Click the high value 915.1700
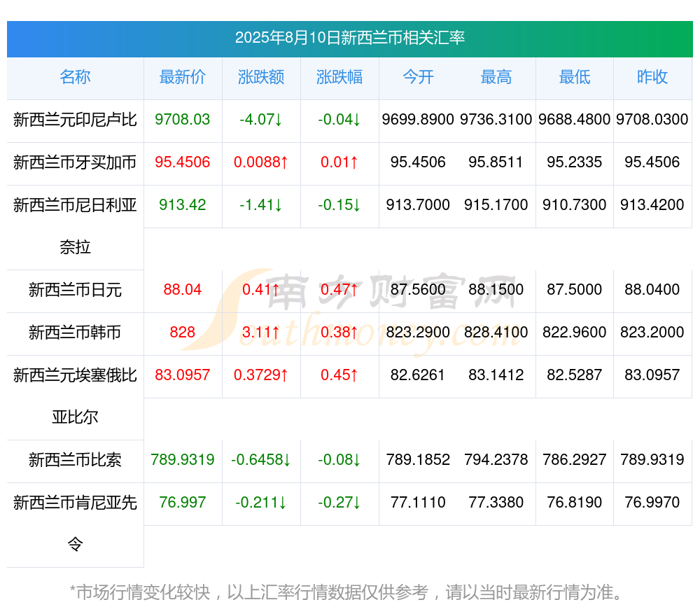The height and width of the screenshot is (614, 700). click(496, 205)
